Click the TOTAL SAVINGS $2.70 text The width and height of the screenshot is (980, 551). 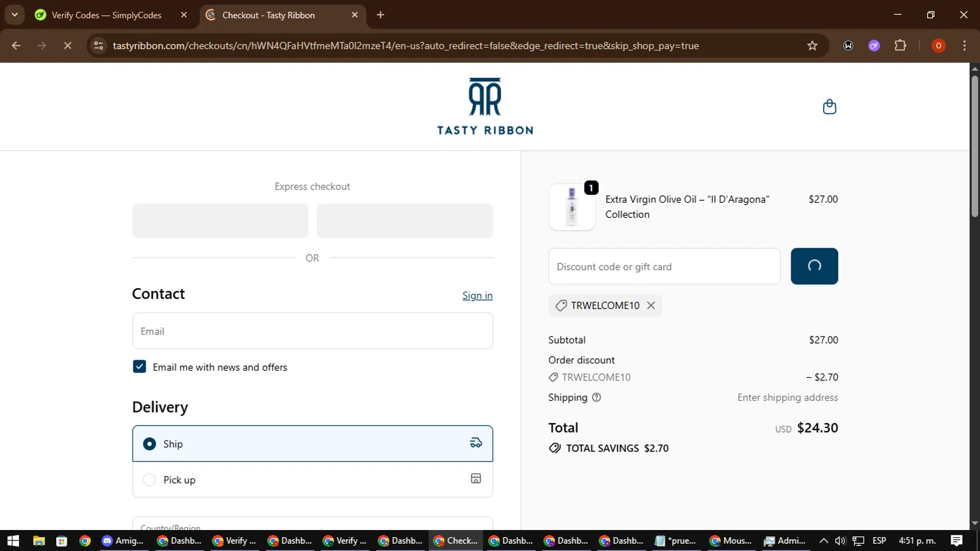pyautogui.click(x=617, y=448)
